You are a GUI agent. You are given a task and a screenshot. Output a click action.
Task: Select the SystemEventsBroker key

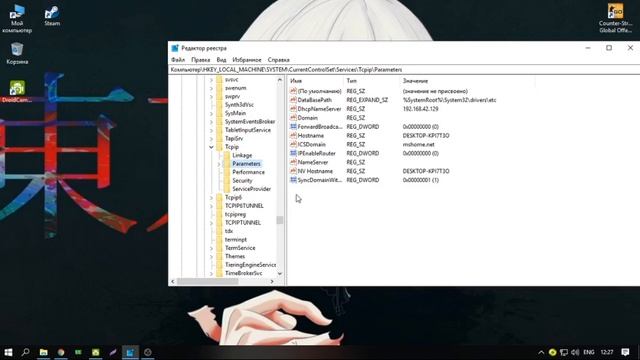pyautogui.click(x=250, y=122)
